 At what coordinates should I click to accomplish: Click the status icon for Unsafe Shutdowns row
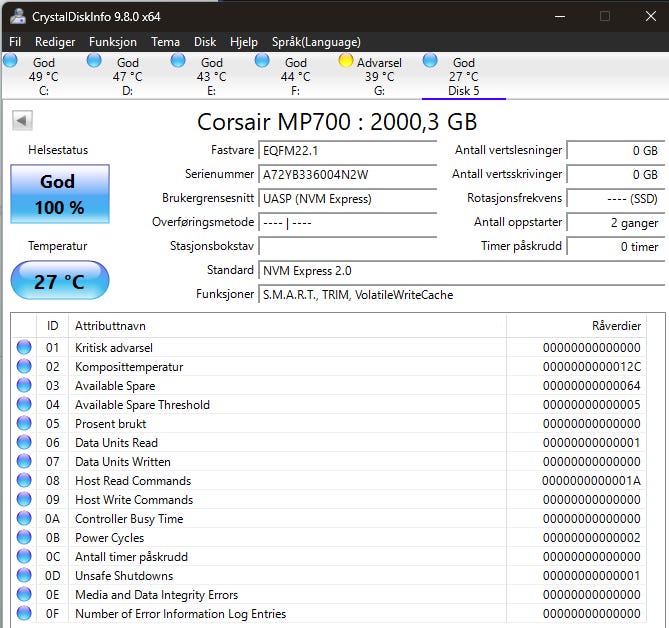pyautogui.click(x=24, y=576)
